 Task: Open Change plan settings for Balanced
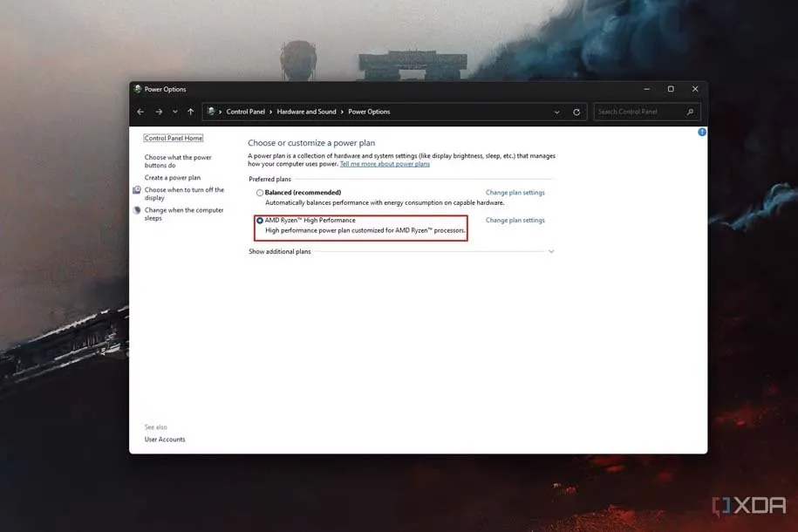[x=515, y=193]
